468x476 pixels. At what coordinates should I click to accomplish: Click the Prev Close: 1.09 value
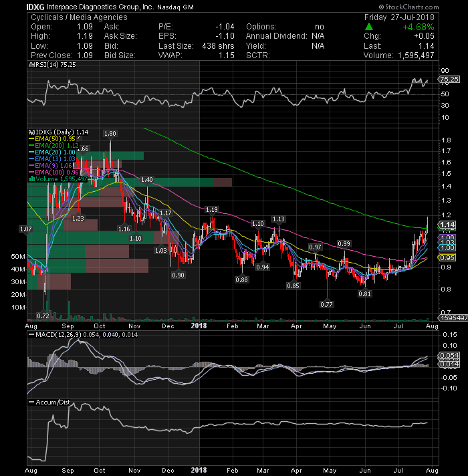click(85, 55)
